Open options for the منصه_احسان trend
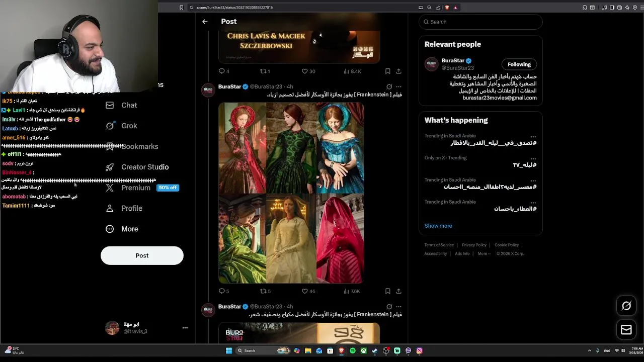 pyautogui.click(x=533, y=180)
